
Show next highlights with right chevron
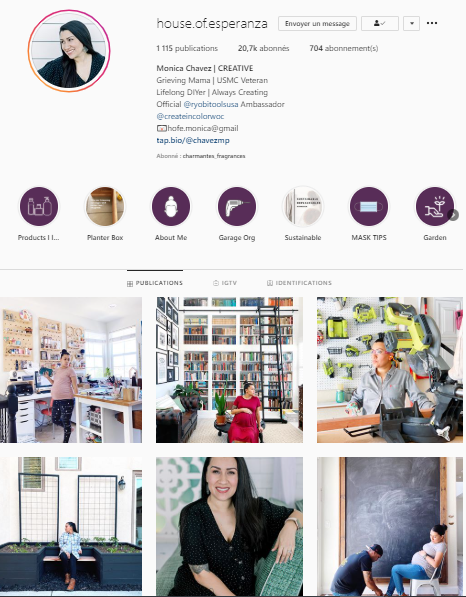453,215
